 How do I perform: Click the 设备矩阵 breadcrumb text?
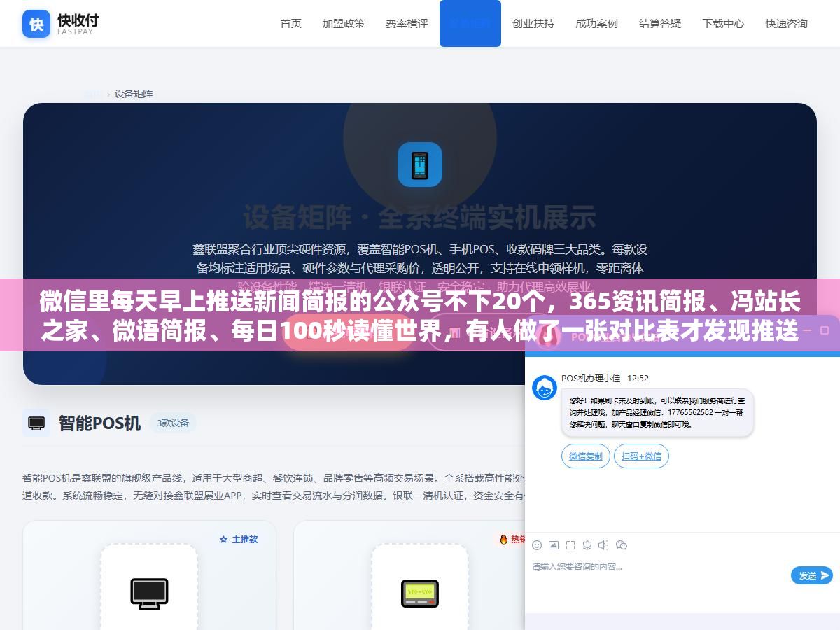coord(134,94)
